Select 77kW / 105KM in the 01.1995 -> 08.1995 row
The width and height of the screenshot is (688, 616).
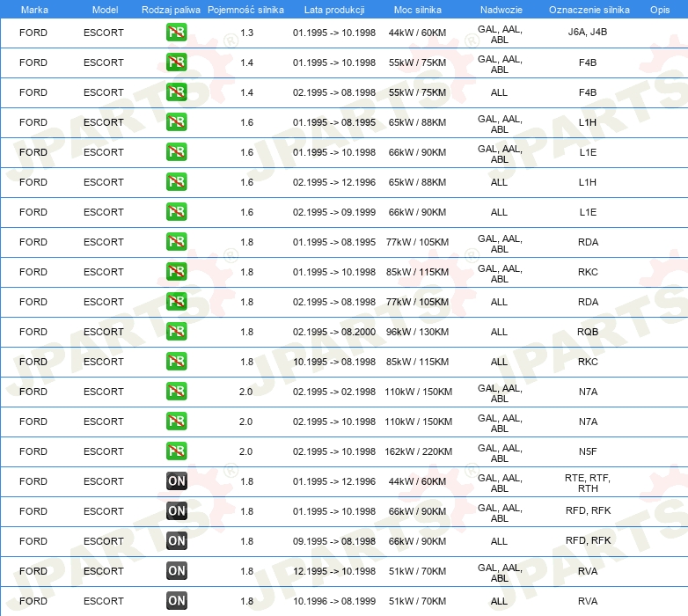[x=417, y=242]
